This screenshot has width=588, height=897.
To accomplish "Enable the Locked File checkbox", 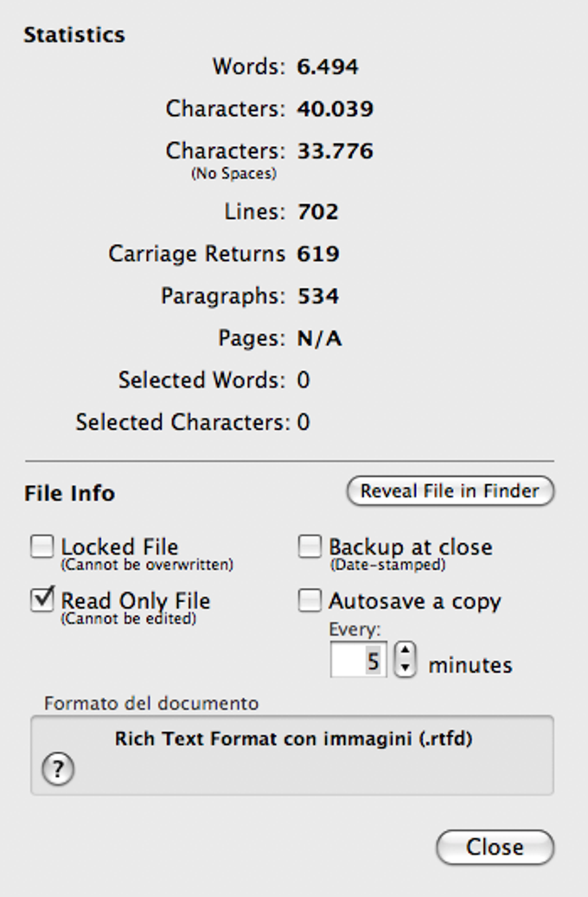I will [x=42, y=548].
